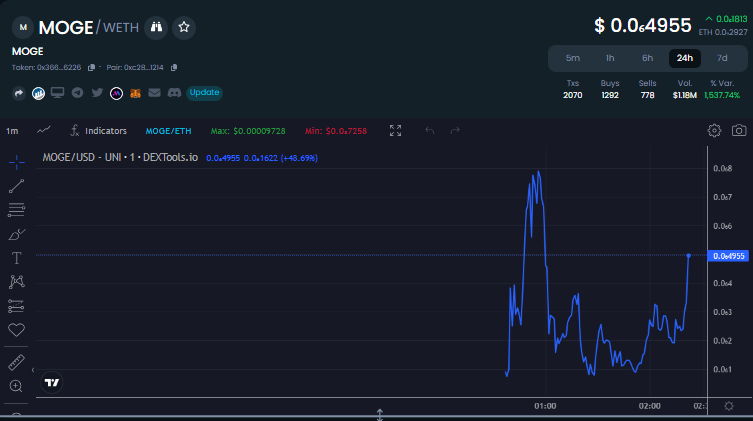Viewport: 753px width, 421px height.
Task: Click the MOGE token logo circle
Action: pos(23,27)
